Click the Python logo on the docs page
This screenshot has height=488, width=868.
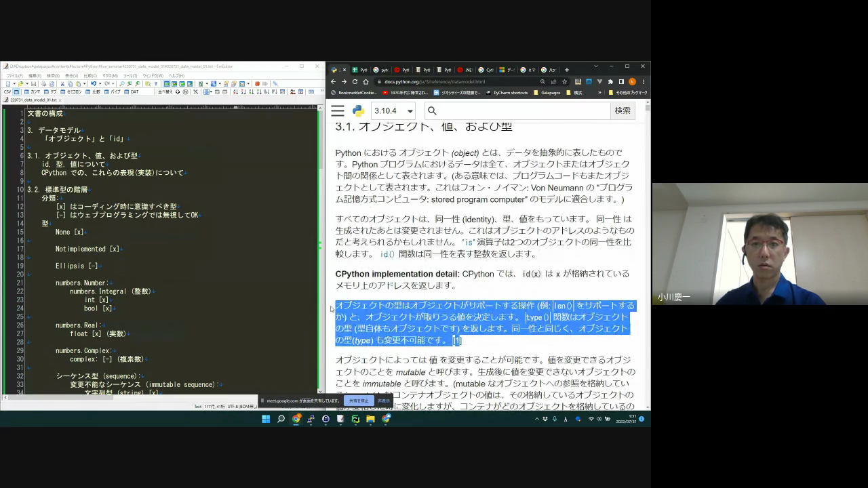click(359, 110)
